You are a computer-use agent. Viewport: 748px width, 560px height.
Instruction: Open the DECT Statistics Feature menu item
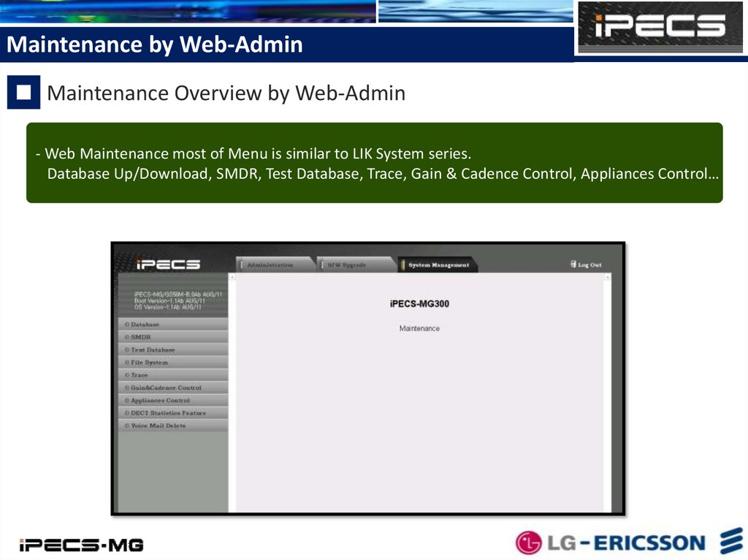click(173, 413)
